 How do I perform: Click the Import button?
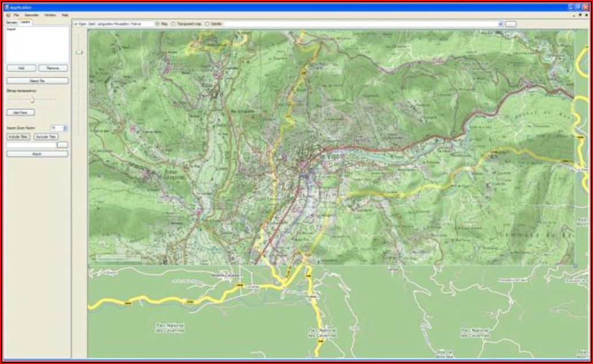pos(37,154)
